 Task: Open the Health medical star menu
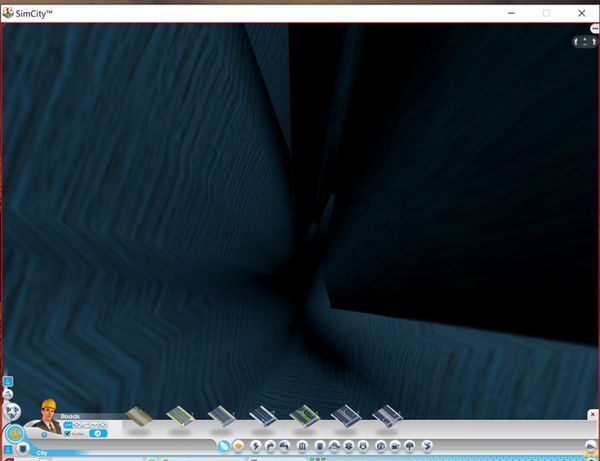click(349, 446)
